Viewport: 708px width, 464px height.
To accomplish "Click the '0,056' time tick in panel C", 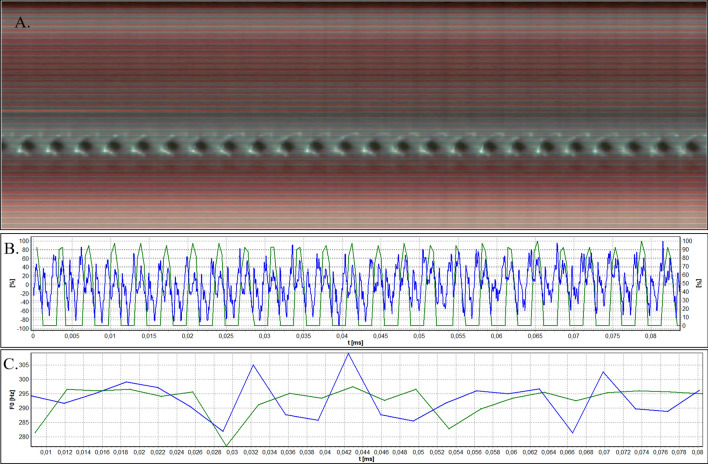I will click(475, 452).
